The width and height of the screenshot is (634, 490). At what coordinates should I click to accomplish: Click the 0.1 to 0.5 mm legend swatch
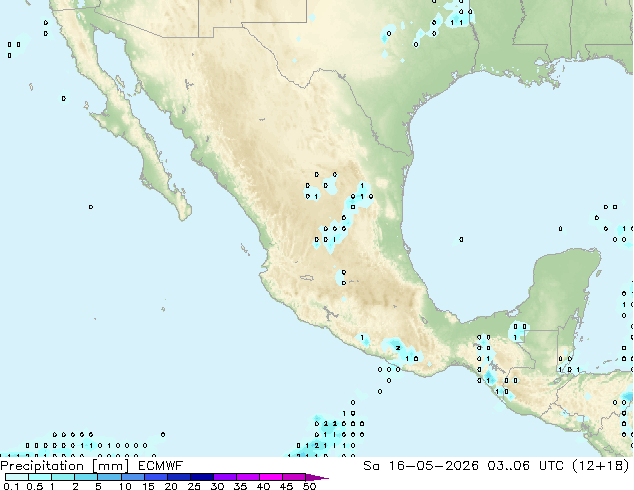17,477
